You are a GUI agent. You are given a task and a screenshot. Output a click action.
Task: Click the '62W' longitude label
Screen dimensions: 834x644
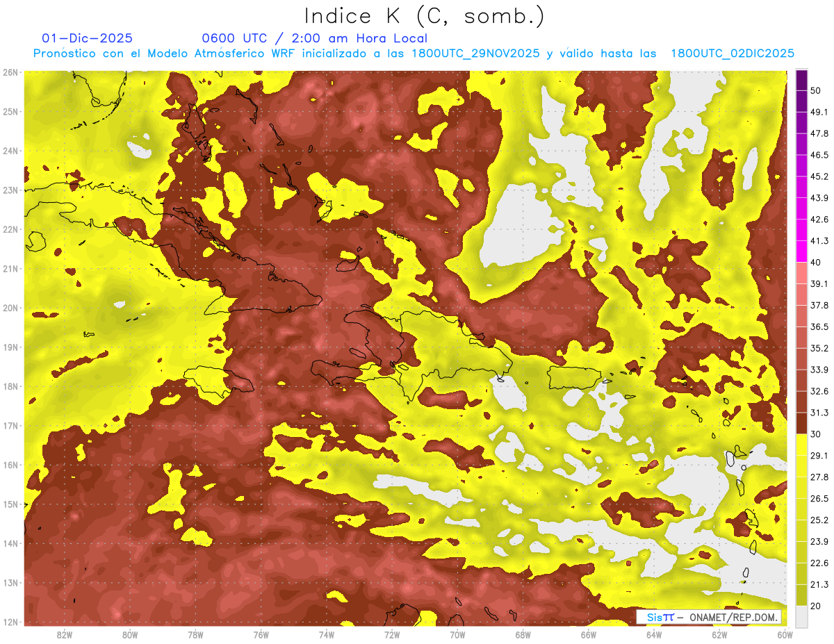pos(719,635)
